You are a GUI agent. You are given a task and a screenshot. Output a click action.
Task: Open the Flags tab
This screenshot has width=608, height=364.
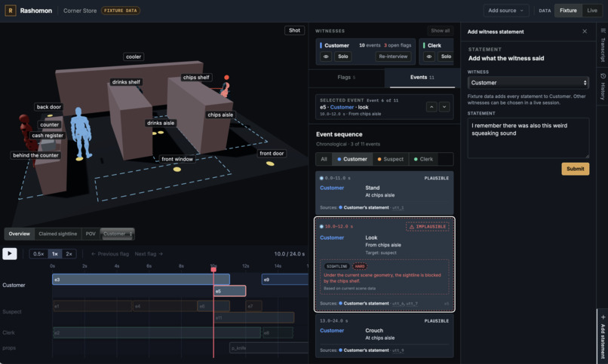coord(346,78)
